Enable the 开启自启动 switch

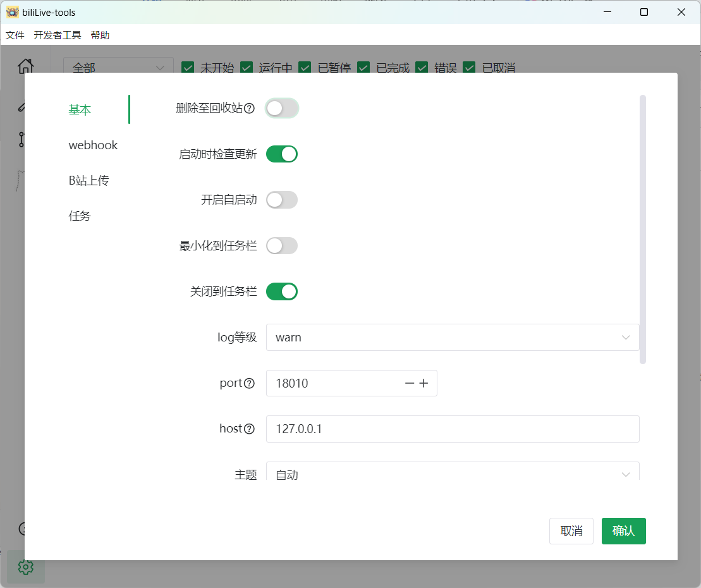(282, 200)
